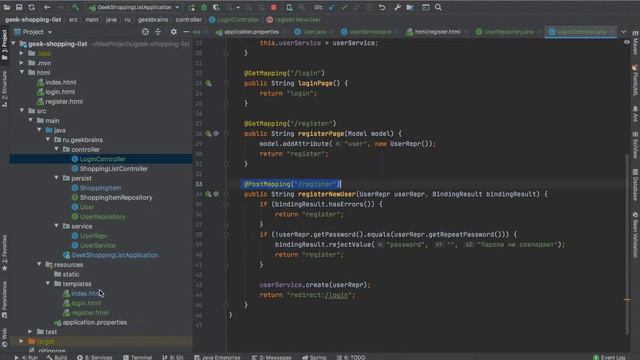
Task: Collapse the controller package
Action: tap(57, 149)
